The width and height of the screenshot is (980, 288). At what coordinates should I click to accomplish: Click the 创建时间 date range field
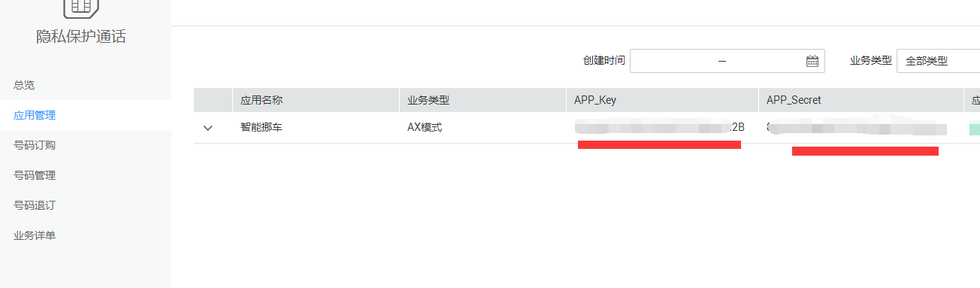727,61
